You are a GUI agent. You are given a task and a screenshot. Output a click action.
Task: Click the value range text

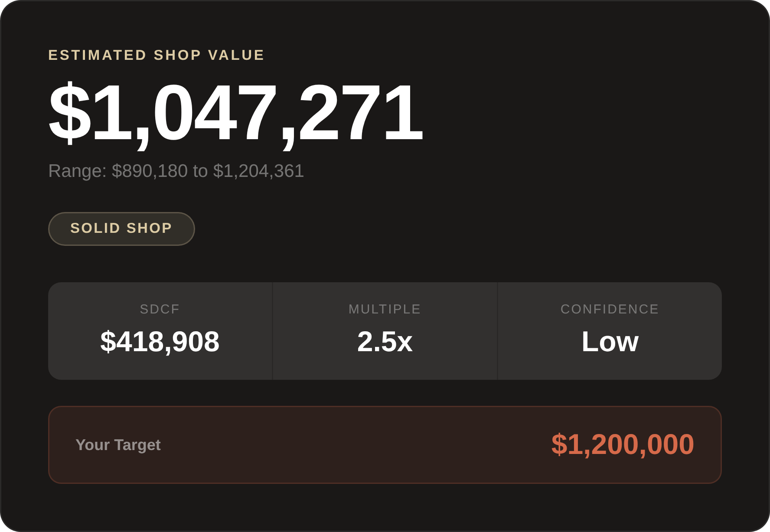[x=176, y=171]
